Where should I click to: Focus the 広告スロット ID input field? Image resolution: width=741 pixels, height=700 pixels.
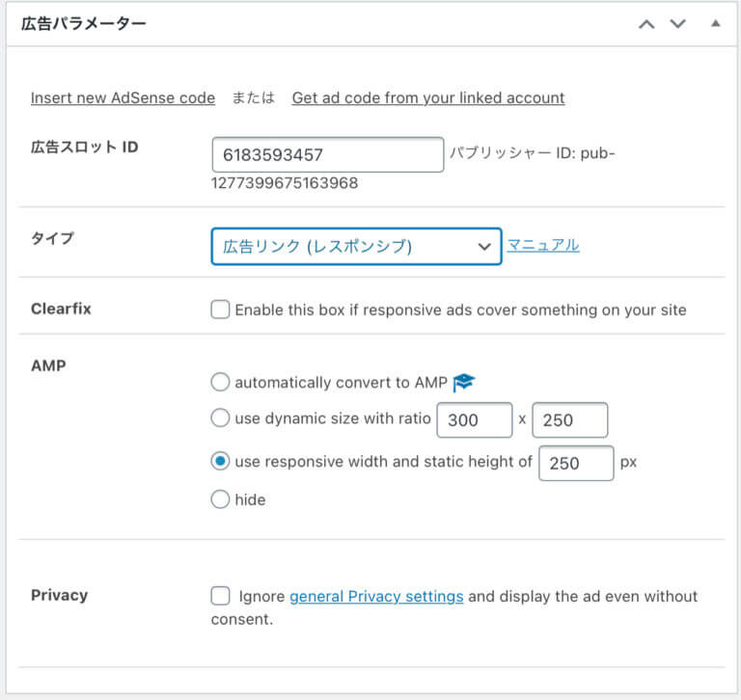tap(328, 155)
